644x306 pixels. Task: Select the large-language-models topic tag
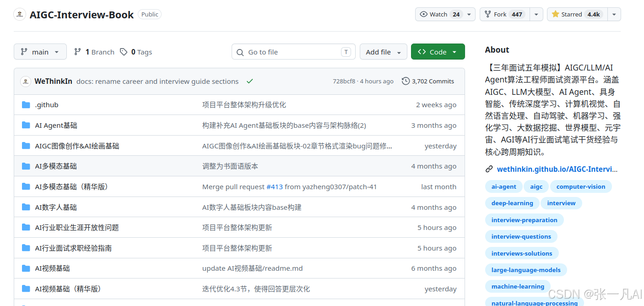click(x=526, y=270)
